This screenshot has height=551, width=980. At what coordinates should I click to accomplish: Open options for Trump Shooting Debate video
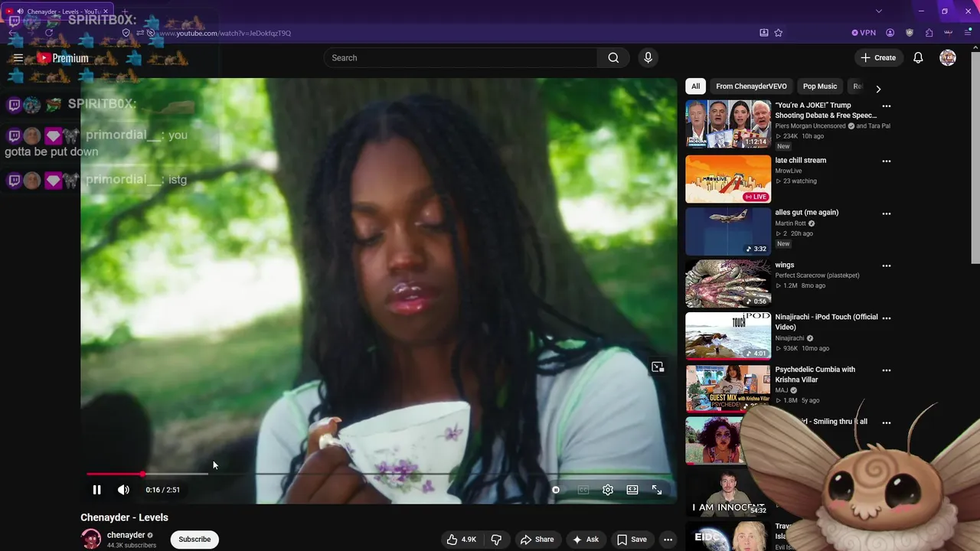(887, 106)
